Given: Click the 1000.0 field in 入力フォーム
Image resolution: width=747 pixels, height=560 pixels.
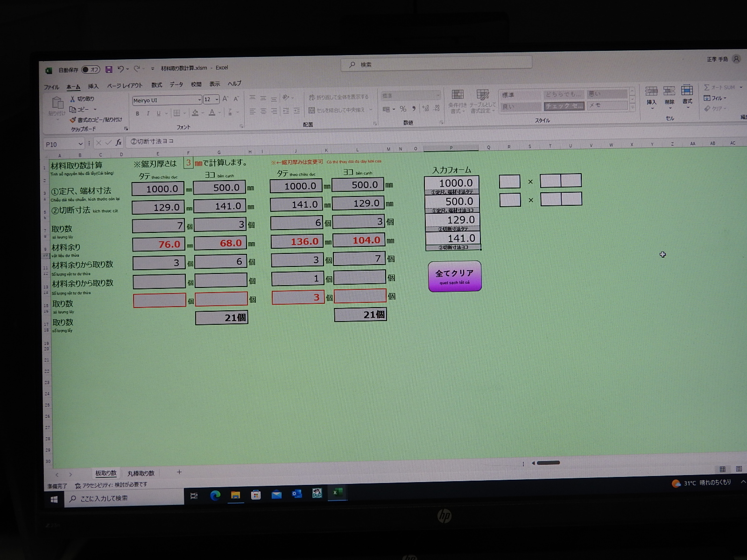Looking at the screenshot, I should (x=451, y=183).
